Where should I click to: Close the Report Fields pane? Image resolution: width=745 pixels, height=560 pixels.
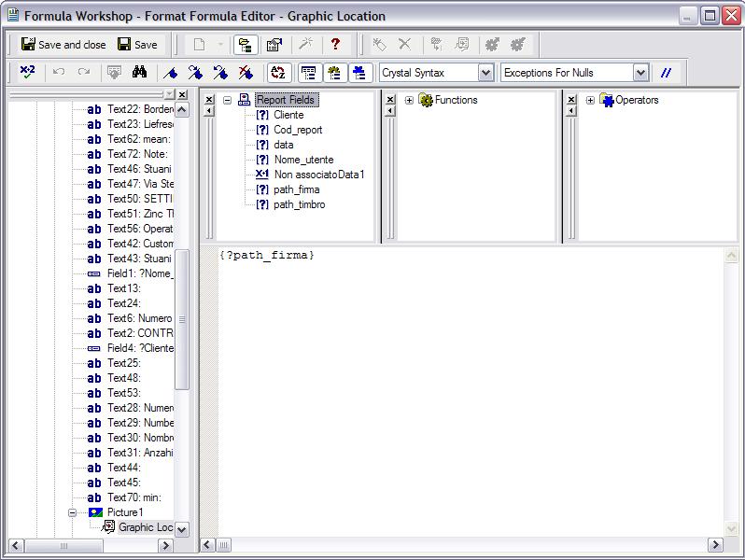pyautogui.click(x=209, y=100)
